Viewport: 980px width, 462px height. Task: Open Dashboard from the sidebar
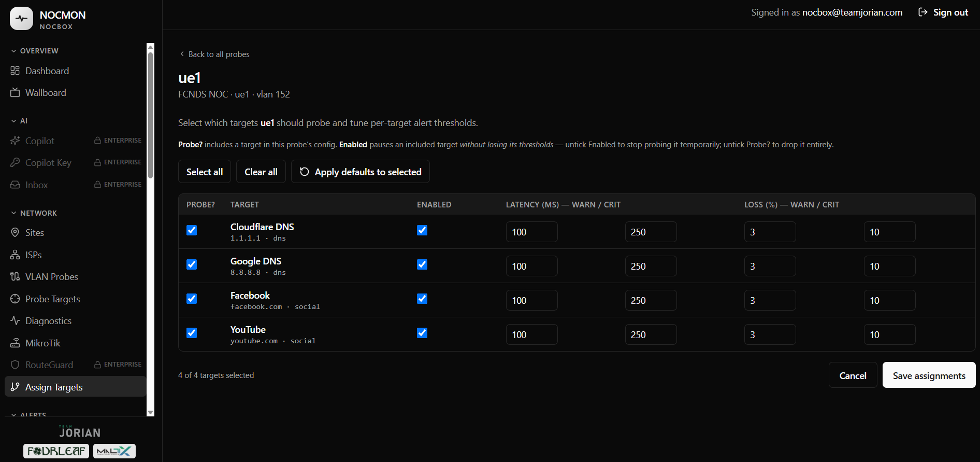point(76,71)
